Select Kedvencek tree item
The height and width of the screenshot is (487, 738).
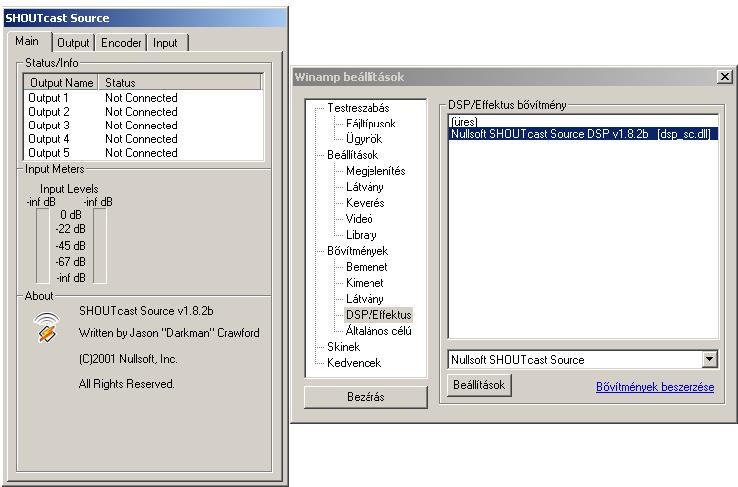tap(354, 363)
